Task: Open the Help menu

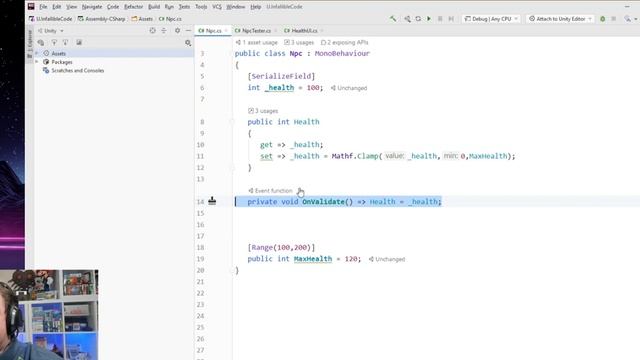Action: click(256, 7)
